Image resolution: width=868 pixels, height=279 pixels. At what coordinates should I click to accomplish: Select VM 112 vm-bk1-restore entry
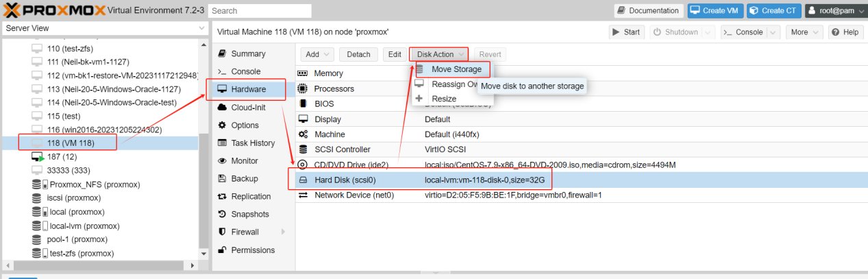pos(123,75)
